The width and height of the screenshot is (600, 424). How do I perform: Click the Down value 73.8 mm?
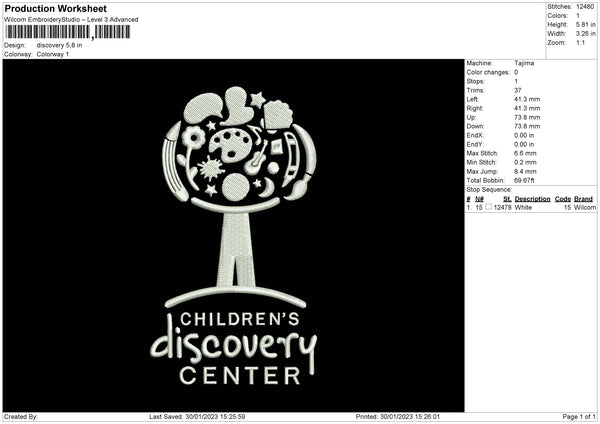[x=527, y=126]
